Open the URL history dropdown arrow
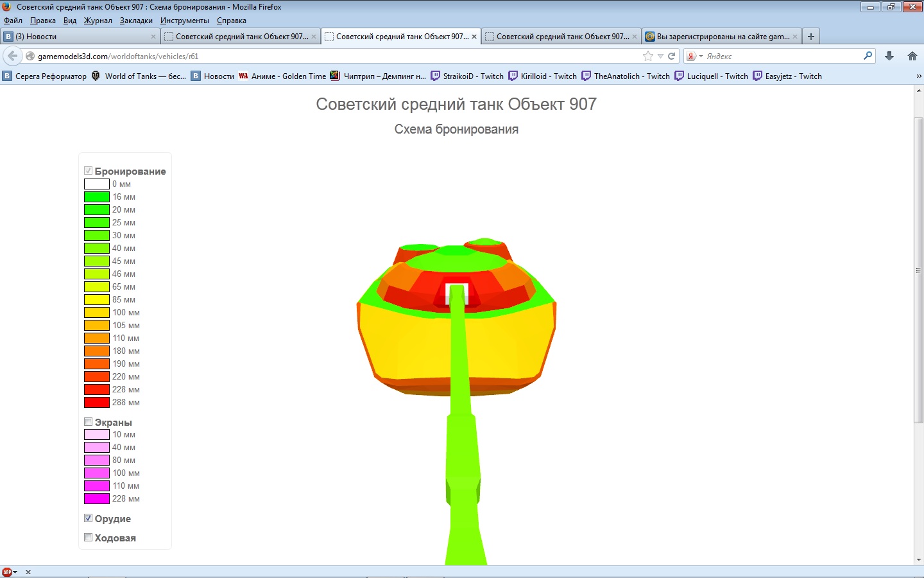The image size is (924, 578). tap(660, 56)
